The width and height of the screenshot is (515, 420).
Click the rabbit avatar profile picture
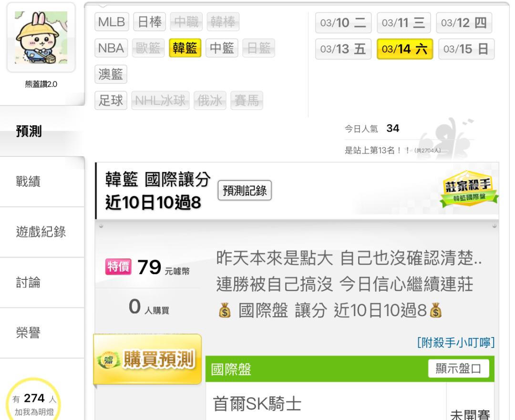click(41, 38)
